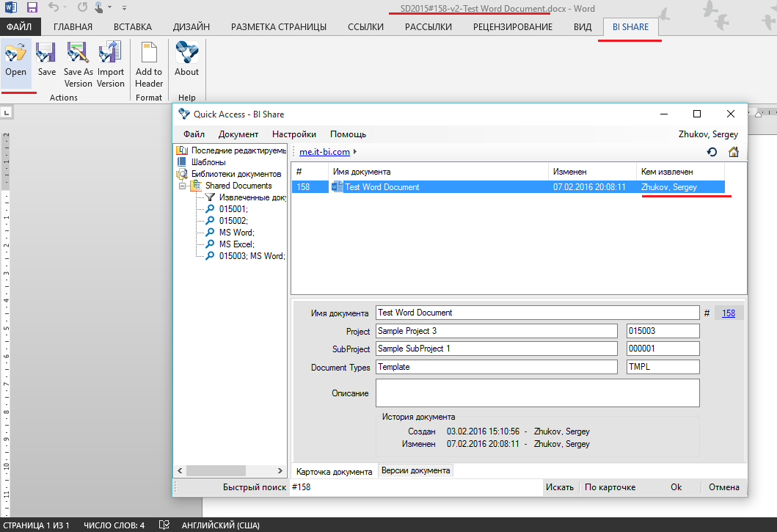The image size is (777, 532).
Task: Click the Open icon in BI Share ribbon
Action: (x=16, y=53)
